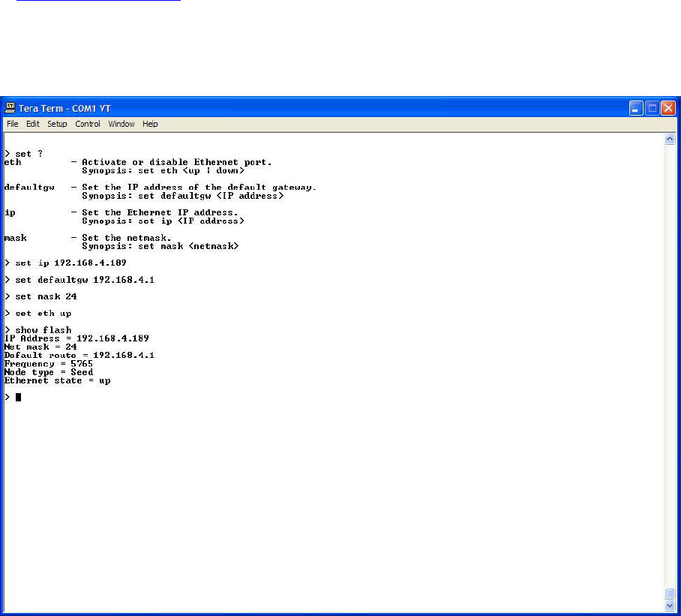Click the 'set ip 192.168.4.189' command

coord(65,263)
